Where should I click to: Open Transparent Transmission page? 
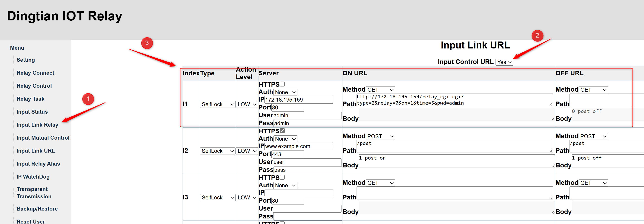(x=34, y=193)
